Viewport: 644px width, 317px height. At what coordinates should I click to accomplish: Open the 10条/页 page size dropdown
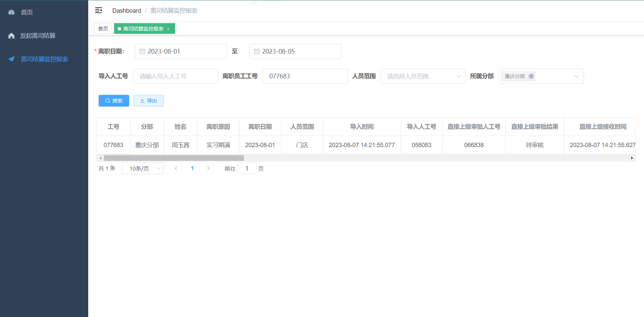click(143, 168)
